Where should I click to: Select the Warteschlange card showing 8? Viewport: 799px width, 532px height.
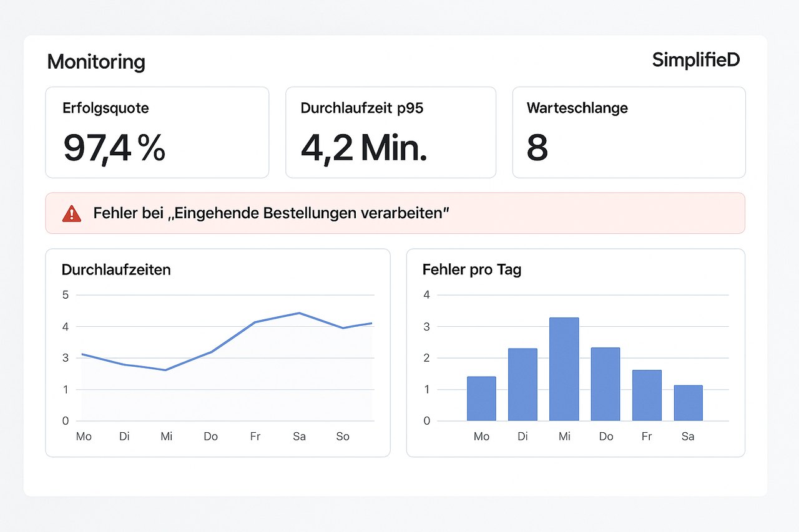pyautogui.click(x=629, y=132)
